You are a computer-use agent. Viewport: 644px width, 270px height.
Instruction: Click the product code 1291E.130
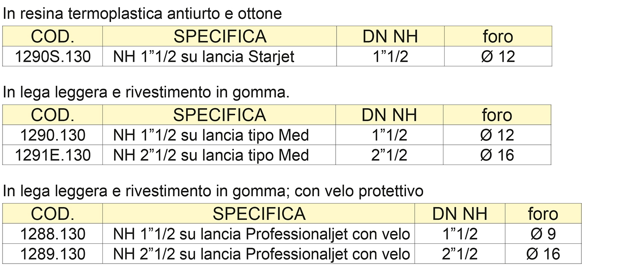(53, 155)
